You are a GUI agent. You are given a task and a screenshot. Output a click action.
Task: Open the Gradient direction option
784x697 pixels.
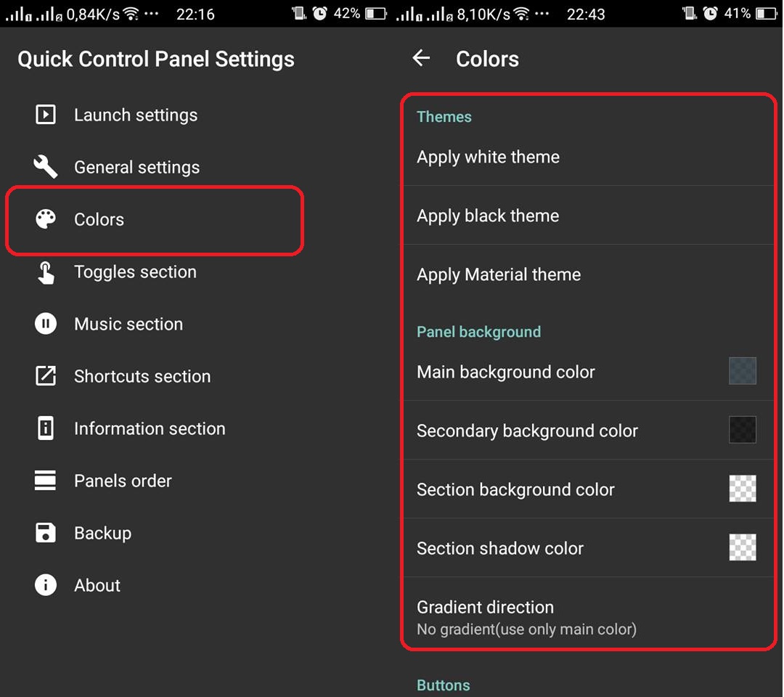[526, 617]
